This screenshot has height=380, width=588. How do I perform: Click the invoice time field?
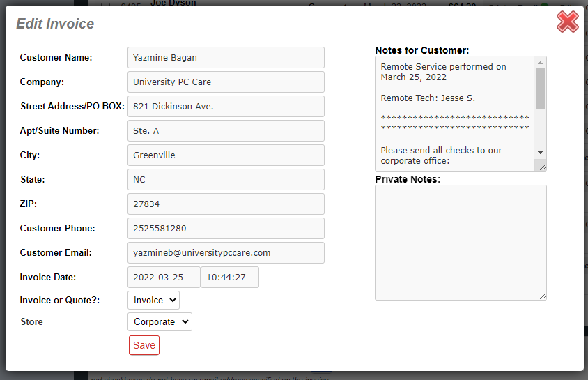coord(229,278)
